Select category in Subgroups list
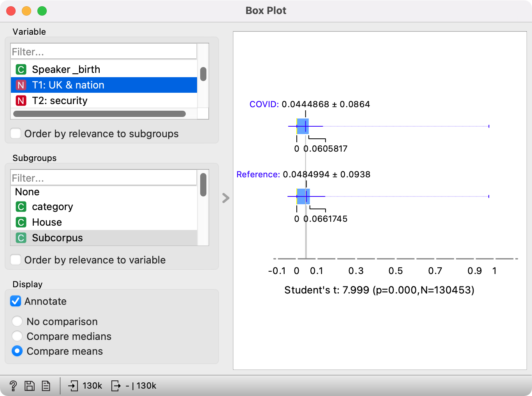The height and width of the screenshot is (396, 532). (52, 207)
